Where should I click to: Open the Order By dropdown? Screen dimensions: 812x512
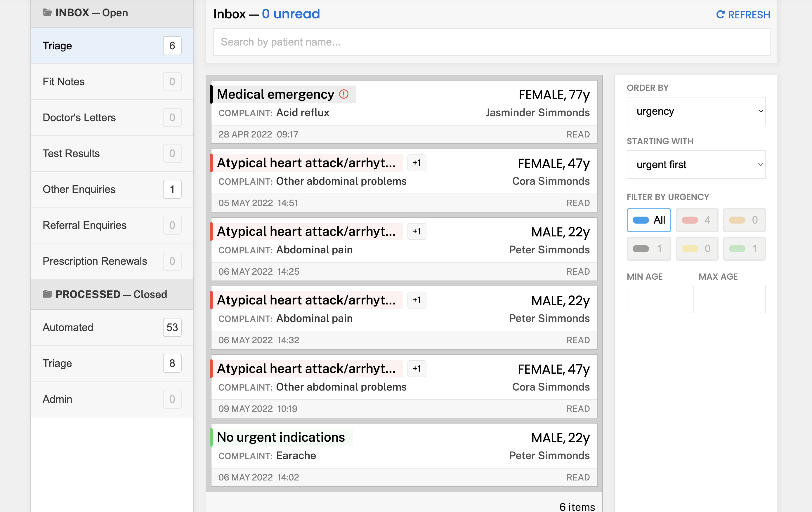tap(696, 111)
